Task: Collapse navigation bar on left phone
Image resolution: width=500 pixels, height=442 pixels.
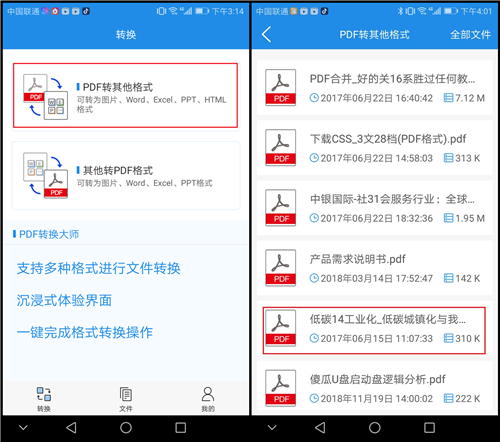Action: 23,427
